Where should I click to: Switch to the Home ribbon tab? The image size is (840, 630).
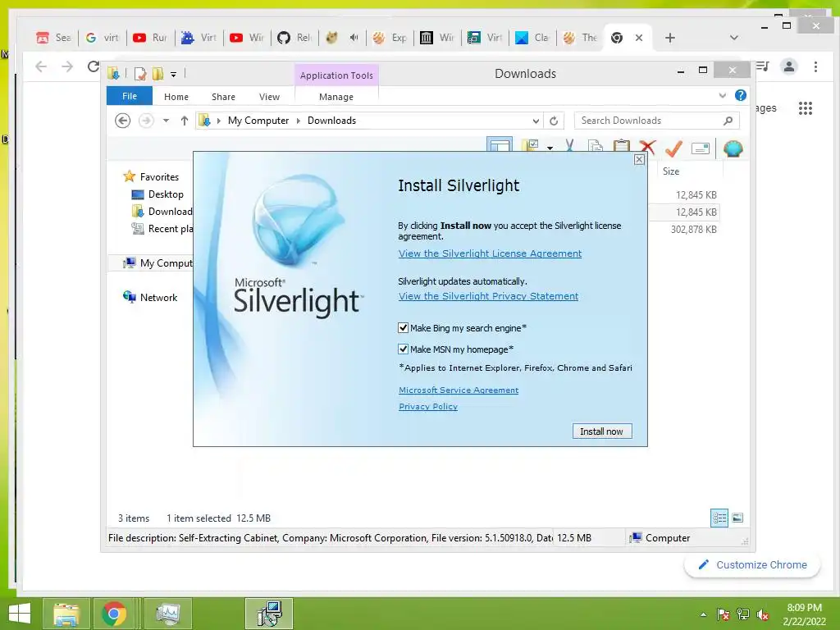pyautogui.click(x=176, y=97)
